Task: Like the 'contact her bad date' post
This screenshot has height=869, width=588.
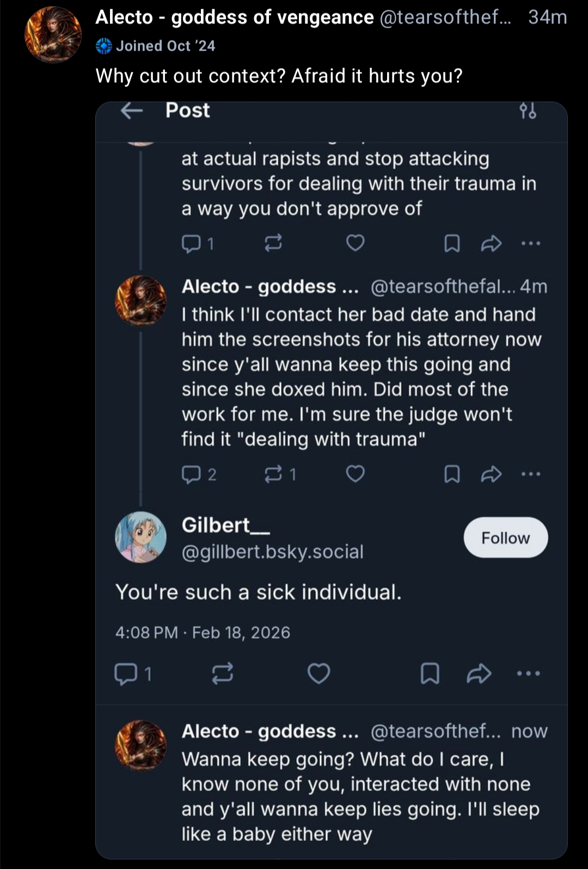Action: (x=356, y=474)
